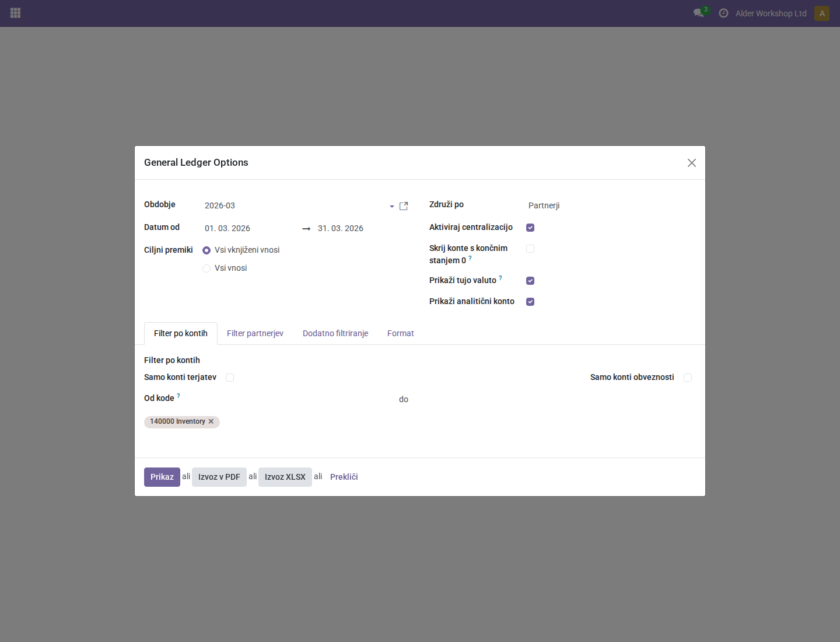The height and width of the screenshot is (642, 840).
Task: Toggle Aktiviraj centralizacijo checkbox
Action: coord(530,228)
